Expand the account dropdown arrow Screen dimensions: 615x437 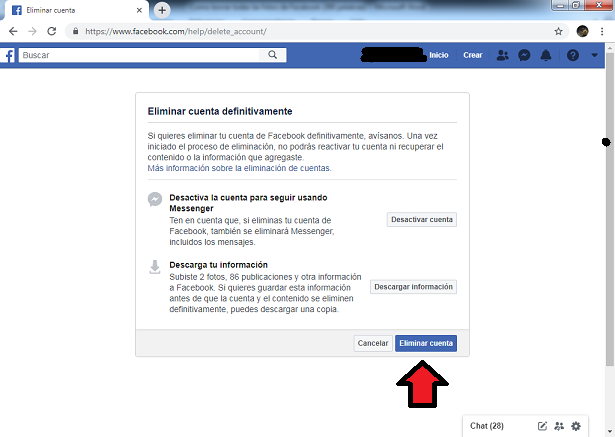[595, 55]
